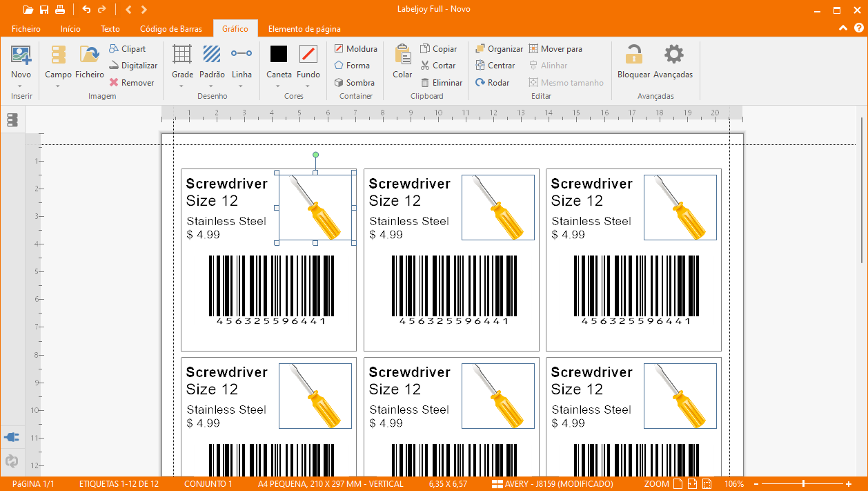Choose image from Ficheiro
The image size is (868, 491).
point(90,61)
